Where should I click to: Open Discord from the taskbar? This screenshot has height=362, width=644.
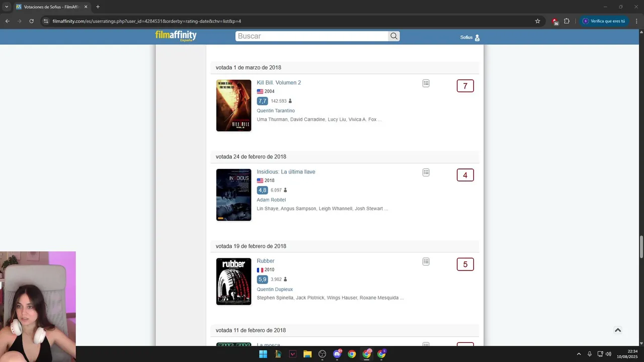pyautogui.click(x=337, y=354)
